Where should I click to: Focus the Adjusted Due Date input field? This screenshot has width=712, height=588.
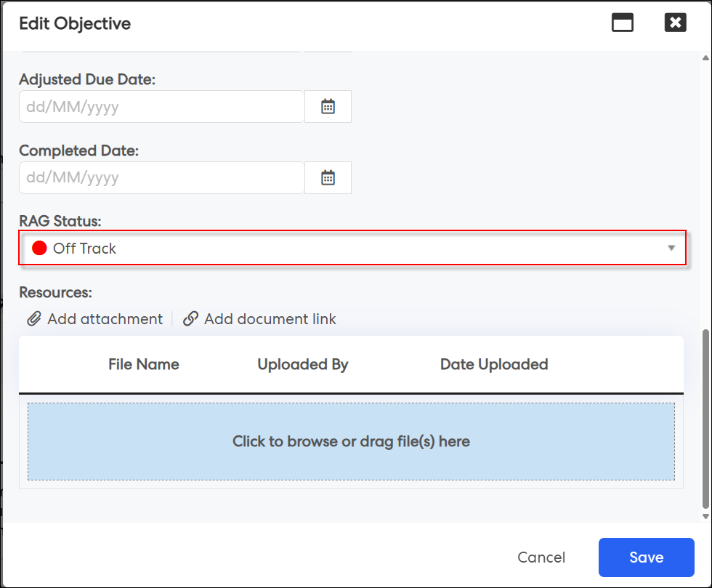161,107
